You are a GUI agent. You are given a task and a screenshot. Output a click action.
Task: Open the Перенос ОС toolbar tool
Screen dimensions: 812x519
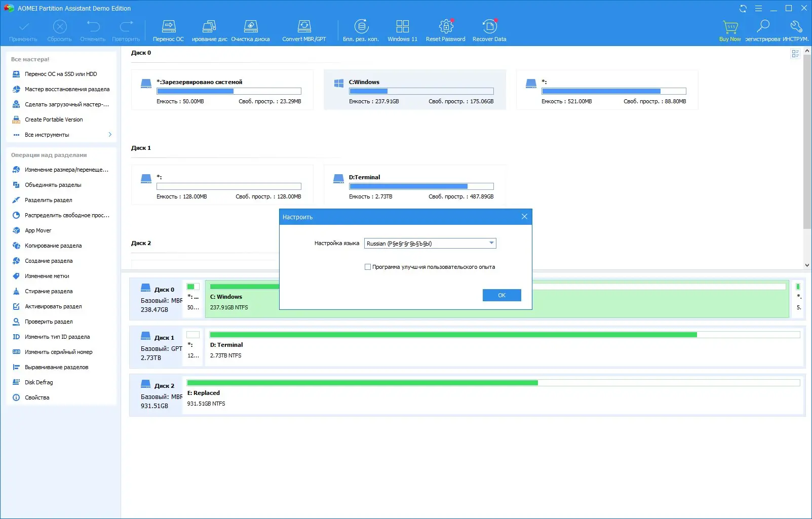168,31
